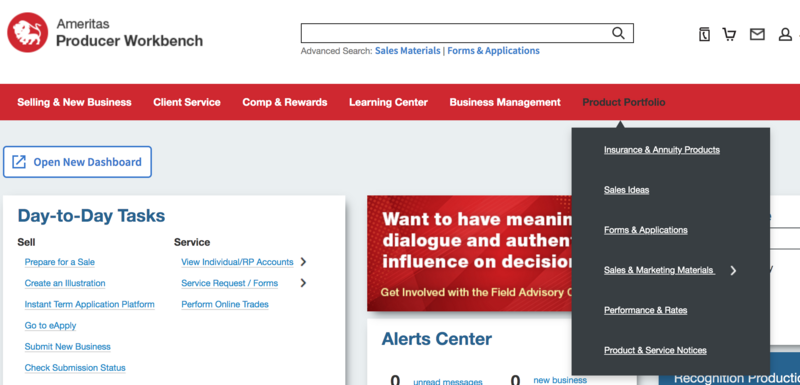Image resolution: width=800 pixels, height=385 pixels.
Task: Open the mail envelope icon
Action: click(x=757, y=34)
